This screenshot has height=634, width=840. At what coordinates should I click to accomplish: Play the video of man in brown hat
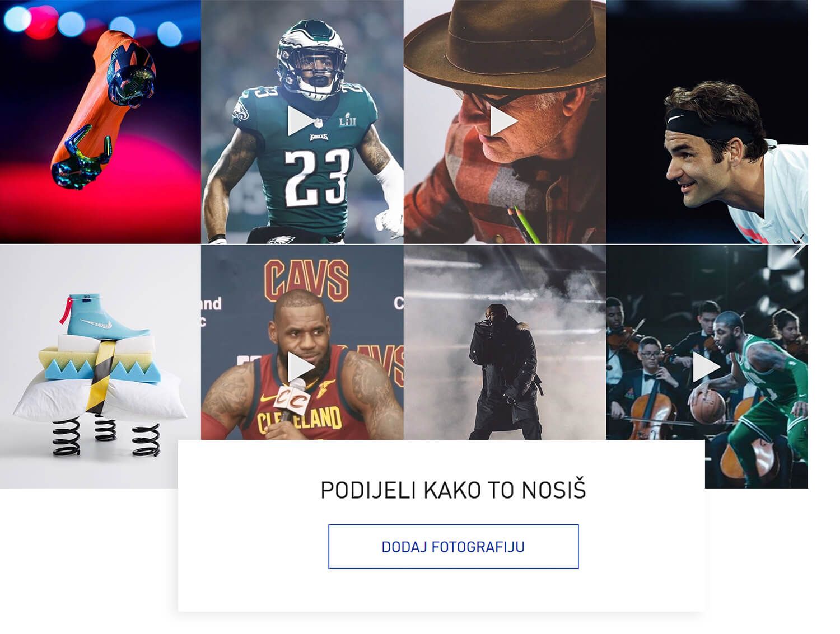coord(503,121)
